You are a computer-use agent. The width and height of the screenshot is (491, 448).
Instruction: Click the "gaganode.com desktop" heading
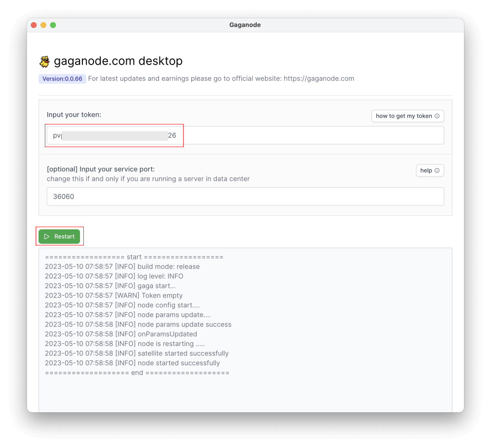coord(118,61)
